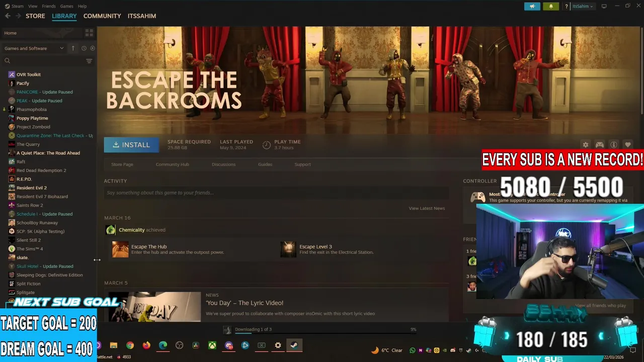Open the Guides link
The width and height of the screenshot is (644, 362).
tap(265, 164)
